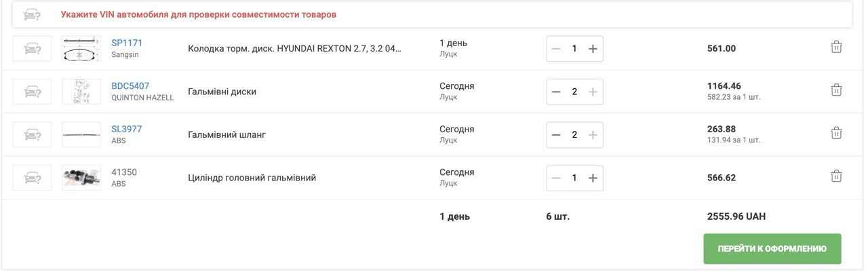Open SP1171 part number link
868x272 pixels.
[127, 43]
